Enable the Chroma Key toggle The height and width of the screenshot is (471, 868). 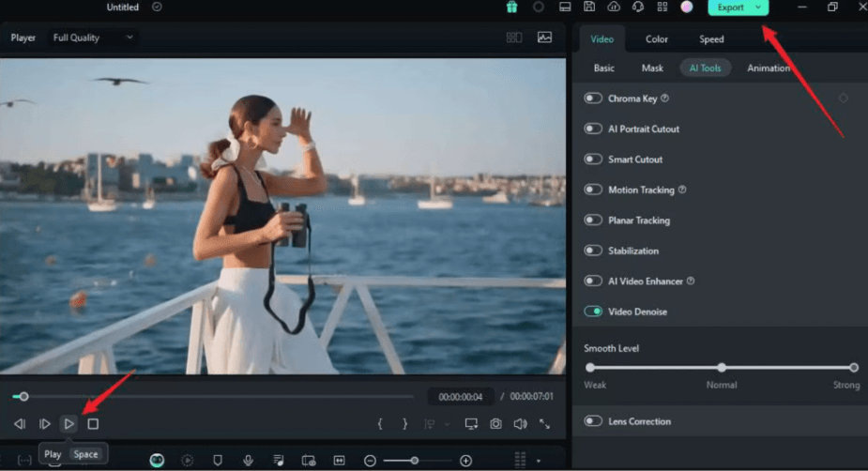point(593,98)
